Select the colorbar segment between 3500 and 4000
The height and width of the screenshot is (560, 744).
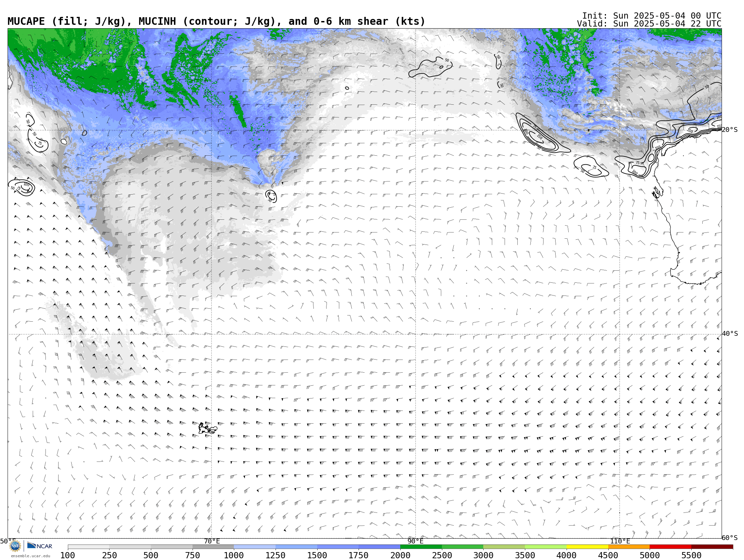pos(546,547)
